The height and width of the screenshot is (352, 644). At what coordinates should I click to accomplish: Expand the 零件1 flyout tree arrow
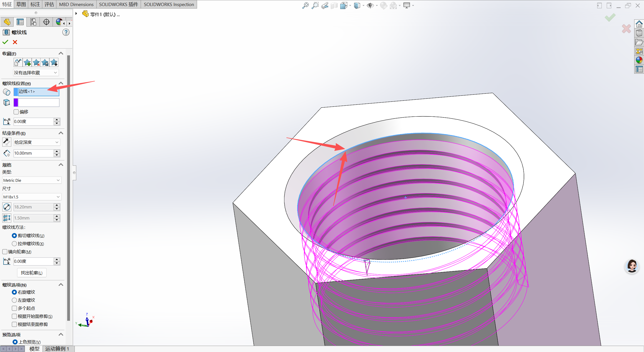click(x=76, y=14)
